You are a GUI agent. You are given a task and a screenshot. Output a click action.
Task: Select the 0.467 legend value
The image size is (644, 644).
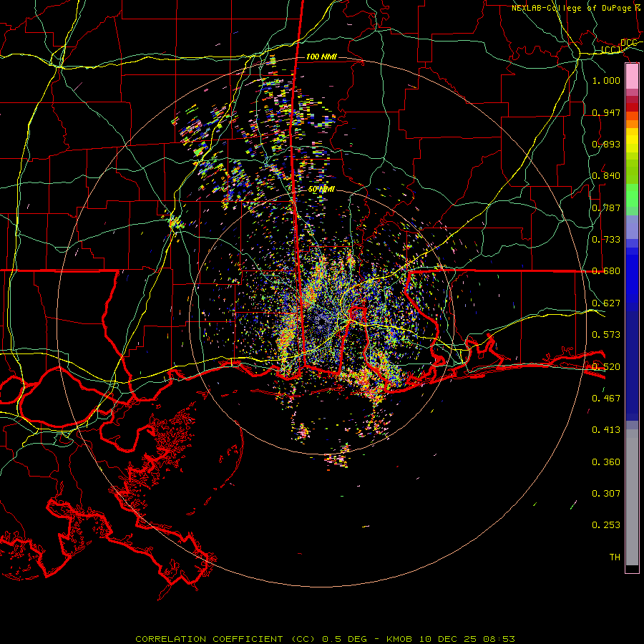[x=606, y=399]
